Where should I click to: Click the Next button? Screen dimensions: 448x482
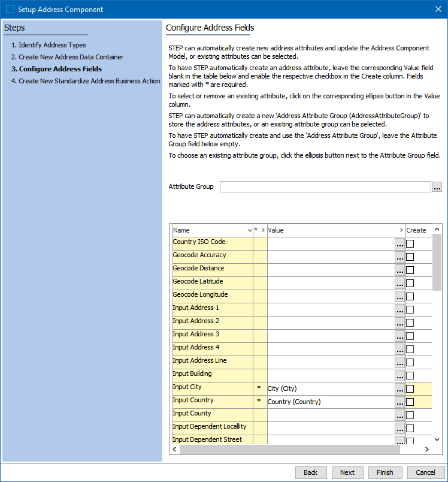[347, 472]
